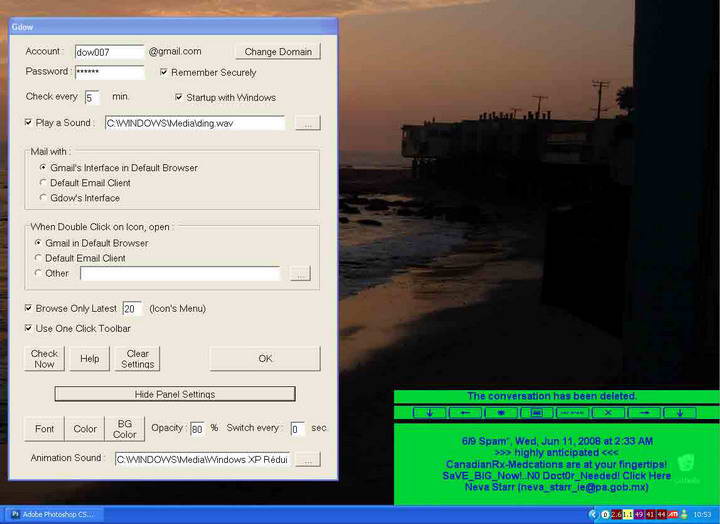This screenshot has height=524, width=720.
Task: Show hidden system tray icons chevron
Action: click(x=593, y=514)
